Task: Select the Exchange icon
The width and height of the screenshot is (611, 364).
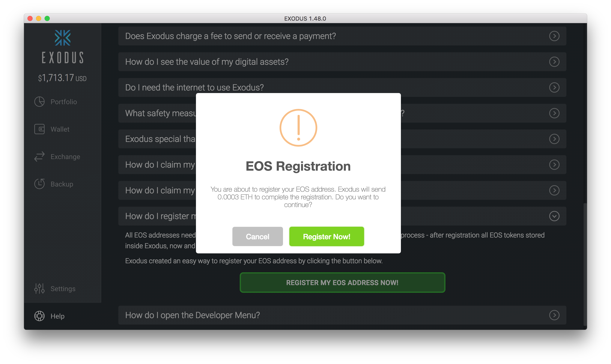Action: pyautogui.click(x=39, y=156)
